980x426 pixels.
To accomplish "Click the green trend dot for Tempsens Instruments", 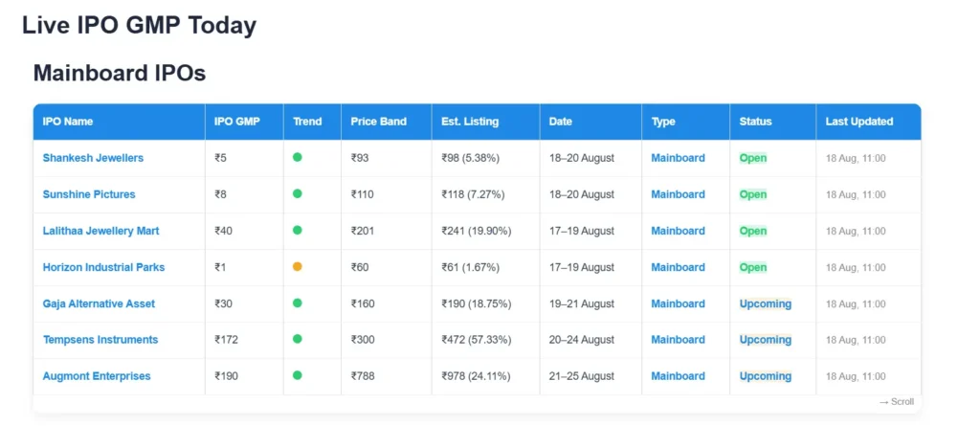I will (298, 339).
